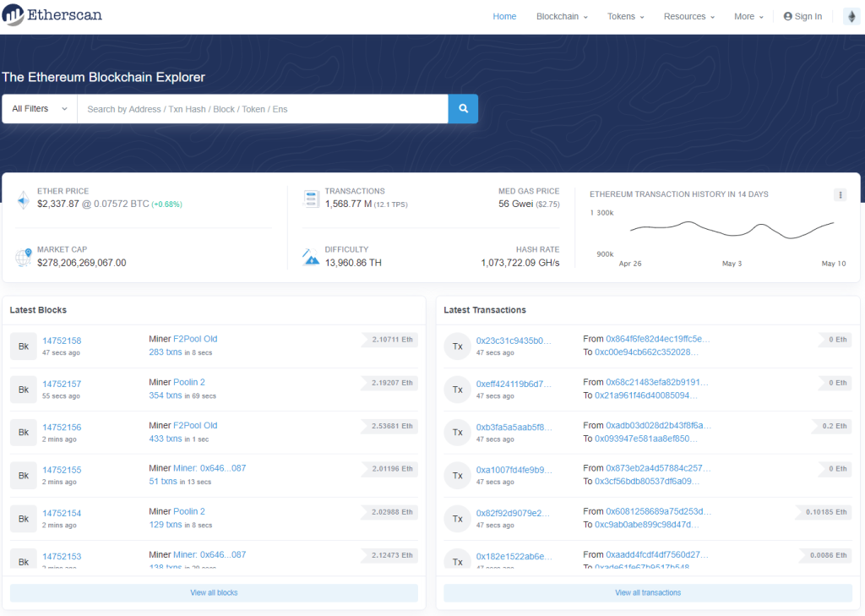
Task: Open block 14752158
Action: [62, 341]
